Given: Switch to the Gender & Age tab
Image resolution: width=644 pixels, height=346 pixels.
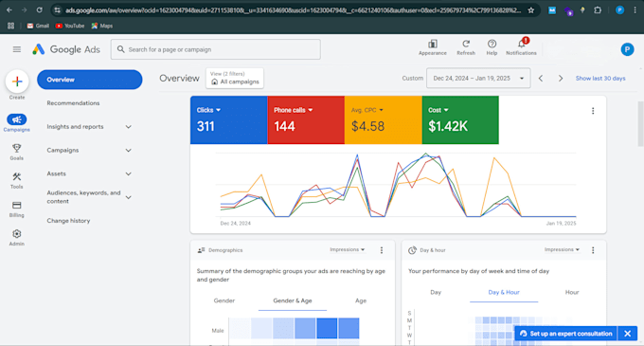Looking at the screenshot, I should (293, 300).
